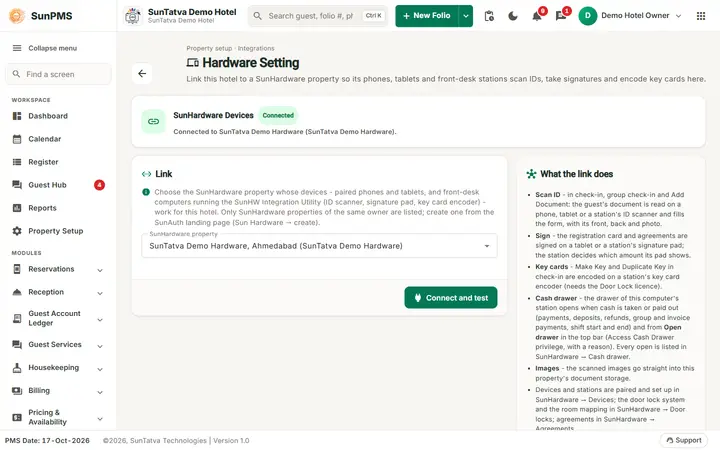Click the guest search field
The width and height of the screenshot is (720, 450).
click(x=318, y=16)
